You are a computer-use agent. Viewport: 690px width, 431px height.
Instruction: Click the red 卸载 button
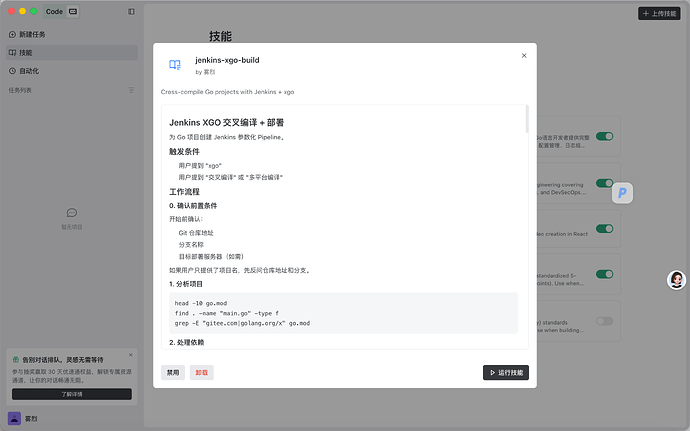[202, 372]
